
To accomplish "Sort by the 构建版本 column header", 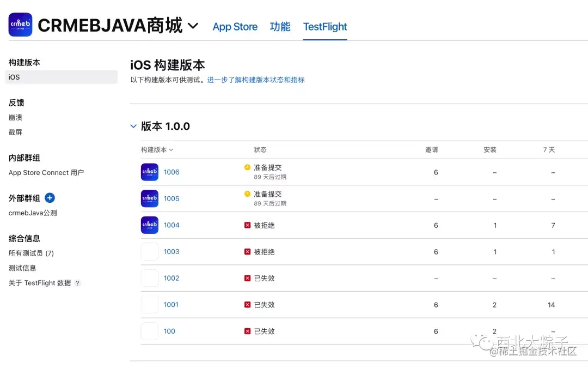I will pos(157,150).
